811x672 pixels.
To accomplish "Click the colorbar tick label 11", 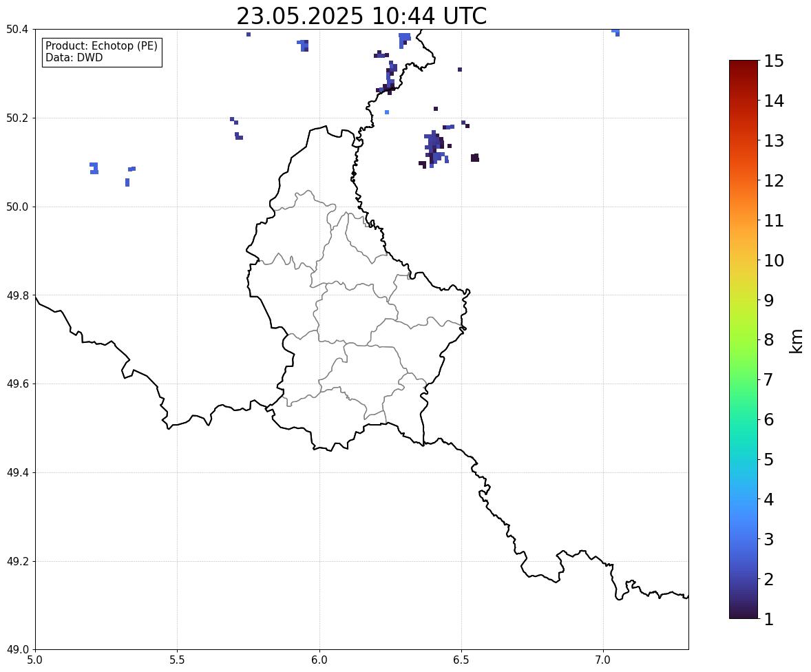I will pos(774,220).
